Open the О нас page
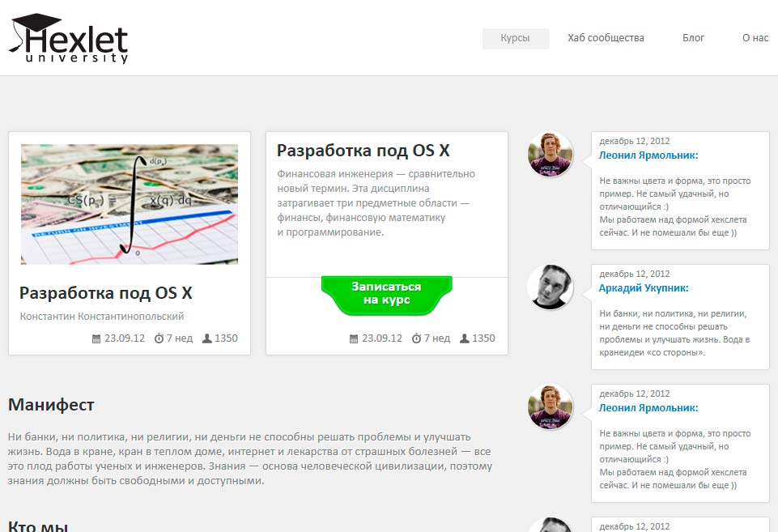 tap(755, 38)
